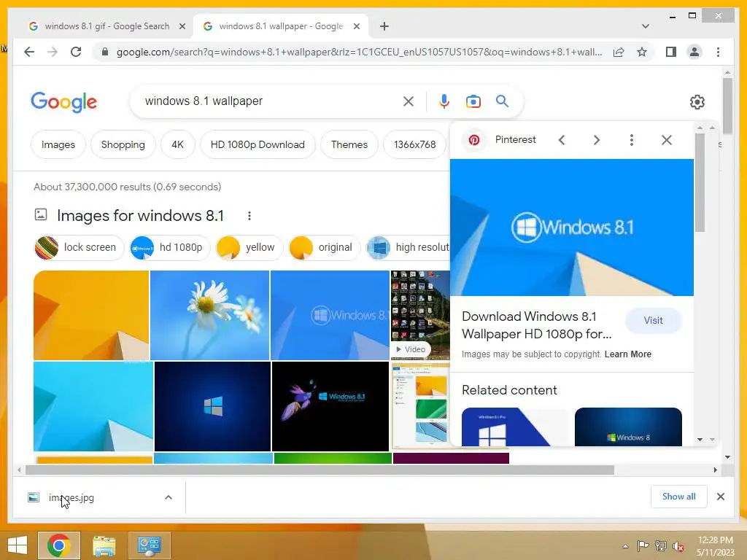
Task: Open the Learn More copyright link
Action: tap(627, 354)
